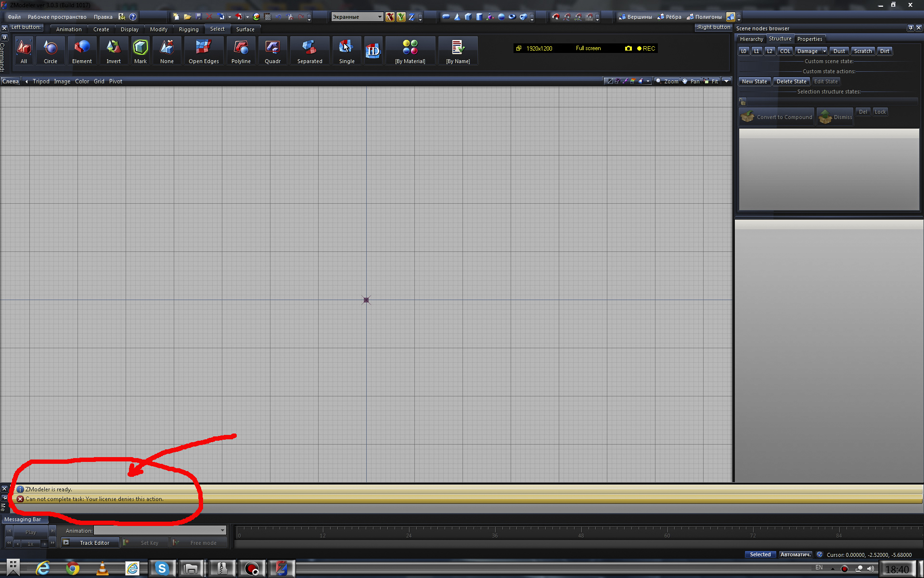Expand the Animation name dropdown
This screenshot has height=578, width=924.
click(x=222, y=530)
